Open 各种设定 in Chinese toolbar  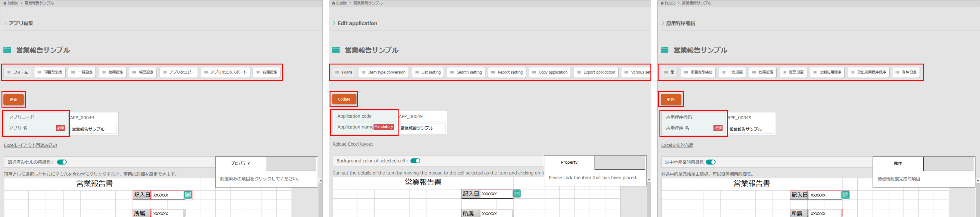tap(906, 72)
